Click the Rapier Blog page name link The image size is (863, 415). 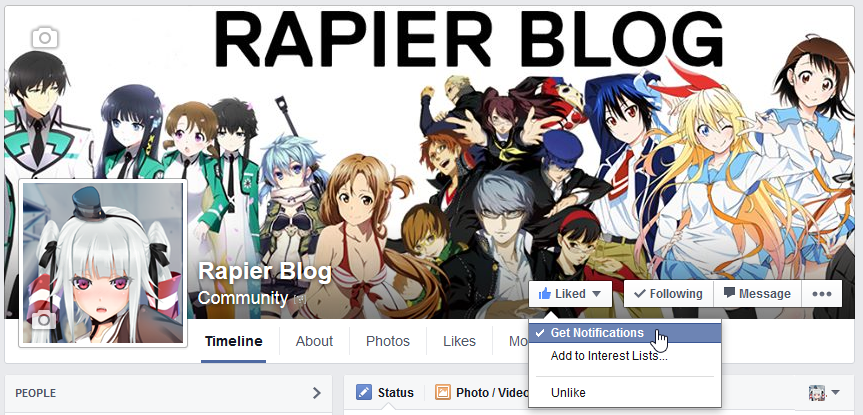tap(265, 271)
